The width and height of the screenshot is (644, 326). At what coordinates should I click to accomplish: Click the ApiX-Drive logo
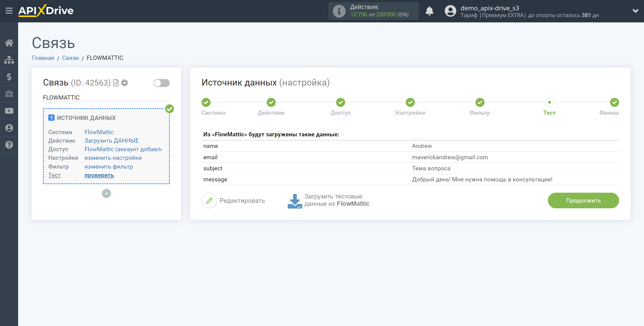coord(46,11)
